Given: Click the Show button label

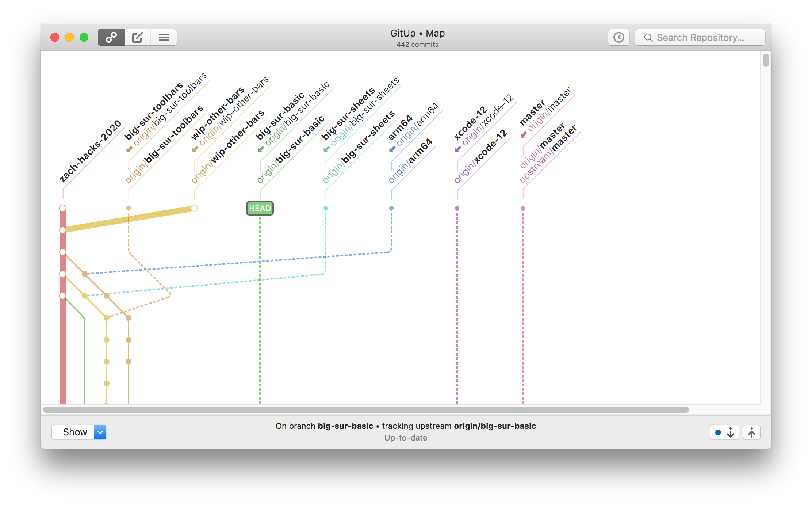Looking at the screenshot, I should click(x=74, y=432).
